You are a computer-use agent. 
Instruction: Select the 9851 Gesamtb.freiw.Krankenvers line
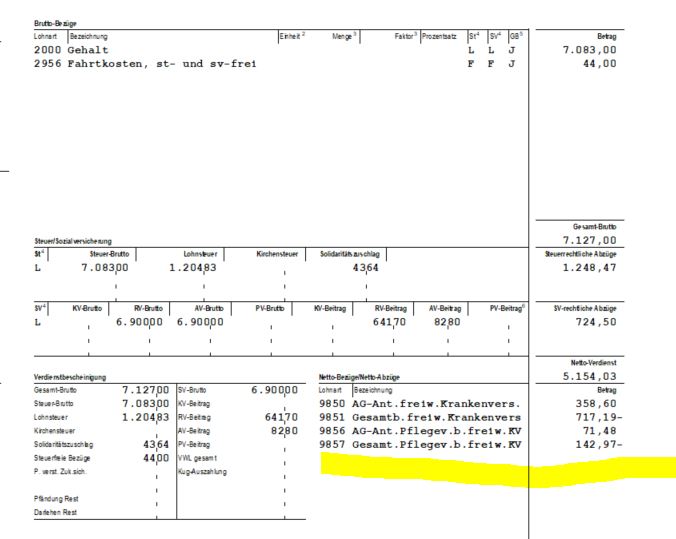pyautogui.click(x=420, y=416)
